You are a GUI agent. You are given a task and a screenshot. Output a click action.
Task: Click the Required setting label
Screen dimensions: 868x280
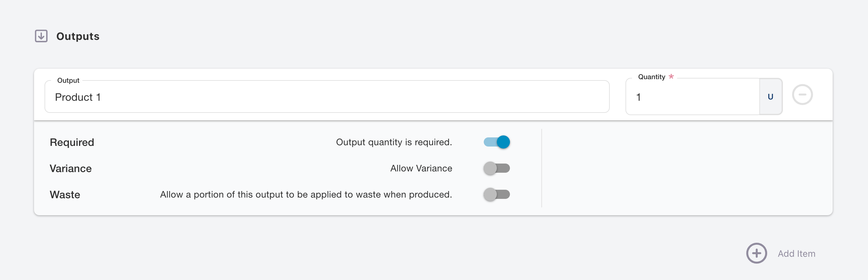[x=72, y=142]
